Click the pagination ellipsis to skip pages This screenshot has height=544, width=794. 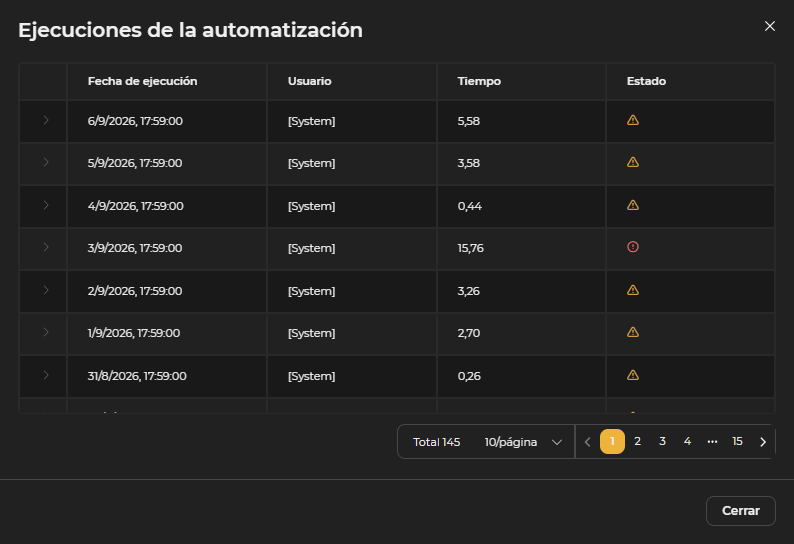[x=712, y=442]
